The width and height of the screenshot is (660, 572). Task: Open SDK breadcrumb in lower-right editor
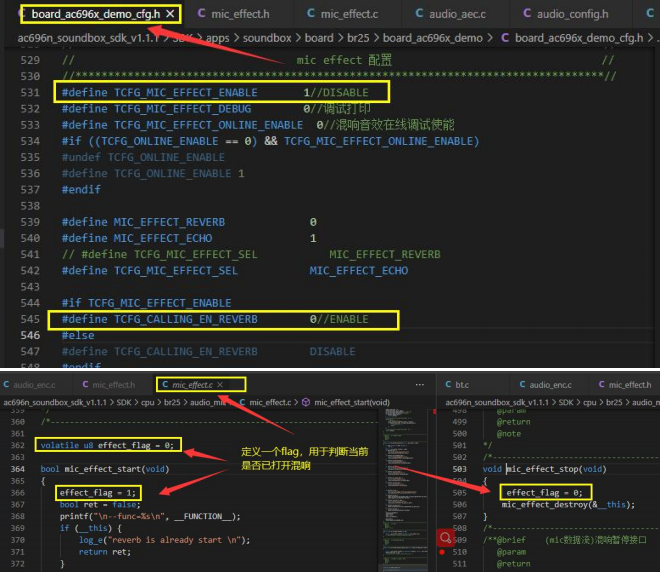pos(566,402)
